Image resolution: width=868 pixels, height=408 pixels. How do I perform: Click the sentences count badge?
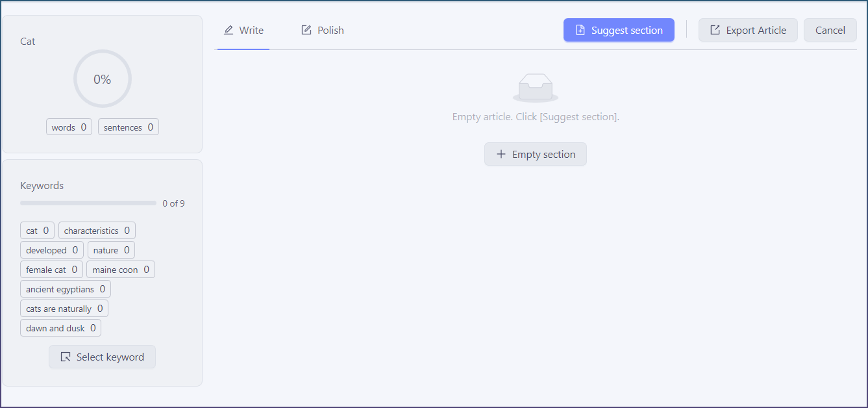tap(129, 127)
